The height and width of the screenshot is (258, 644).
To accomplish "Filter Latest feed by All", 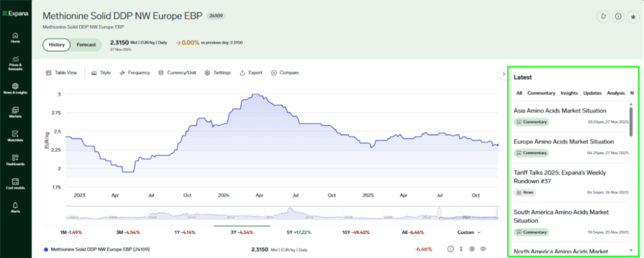I will tap(519, 93).
